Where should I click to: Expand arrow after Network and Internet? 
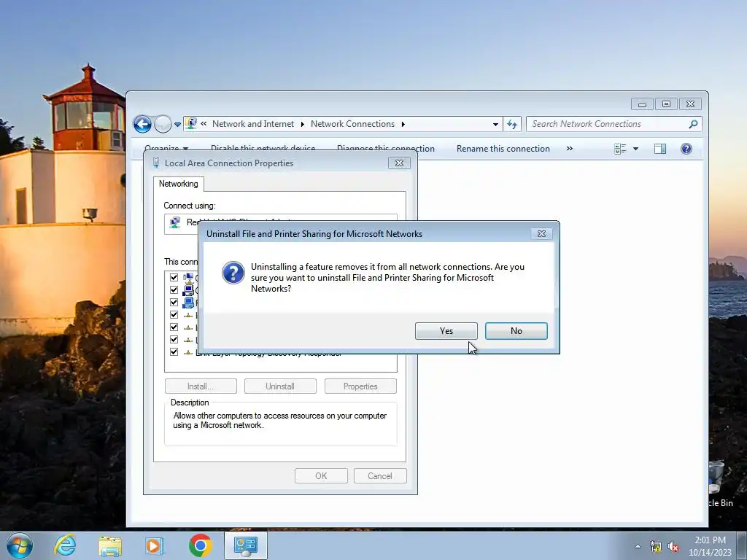[x=303, y=124]
